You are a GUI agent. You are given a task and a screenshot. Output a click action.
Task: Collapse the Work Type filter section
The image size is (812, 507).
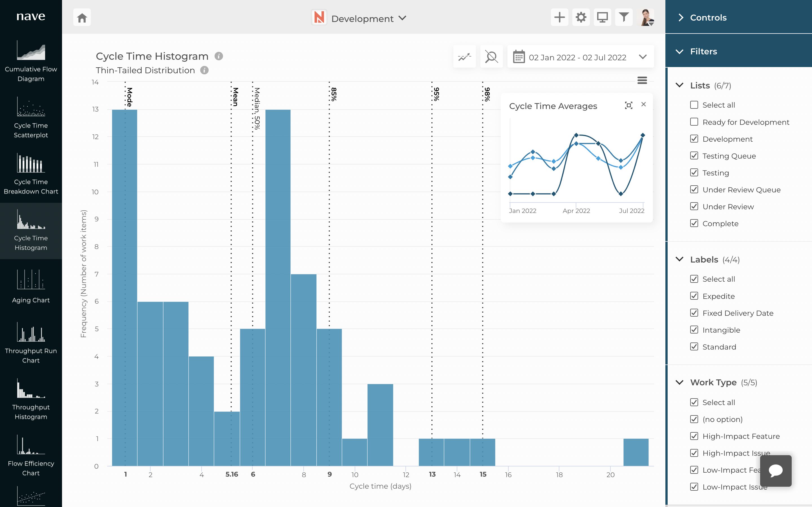point(679,383)
